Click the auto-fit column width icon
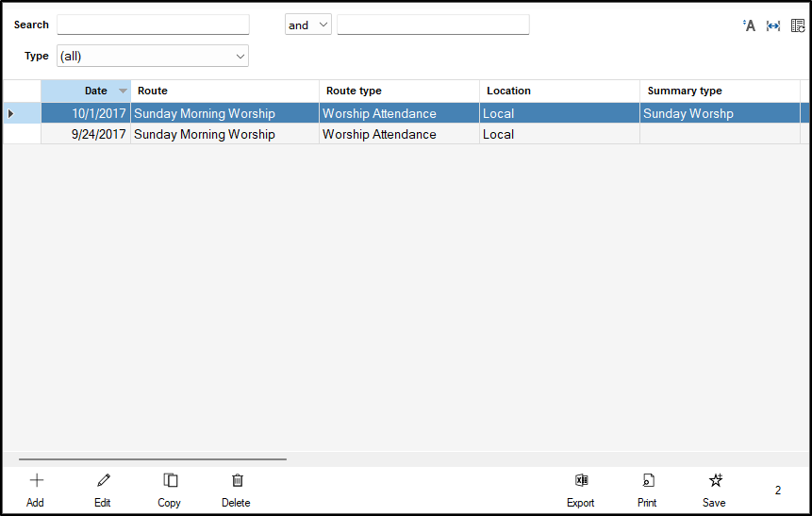Image resolution: width=812 pixels, height=516 pixels. click(x=773, y=25)
